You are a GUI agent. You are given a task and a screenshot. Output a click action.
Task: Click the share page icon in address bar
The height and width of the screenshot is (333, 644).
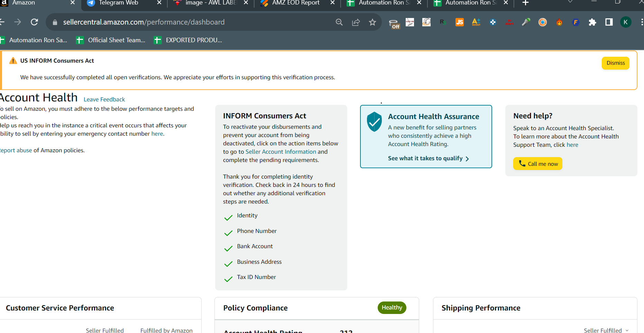click(356, 22)
